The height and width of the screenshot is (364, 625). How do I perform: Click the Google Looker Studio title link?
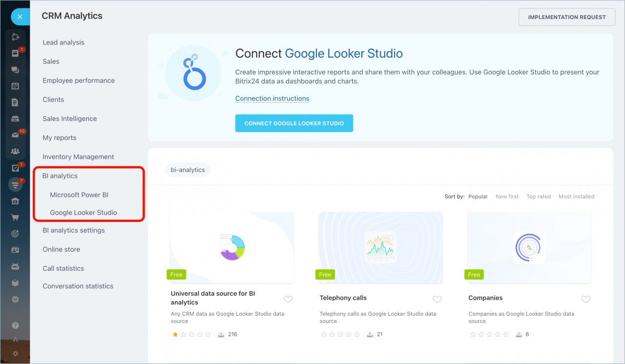[x=344, y=53]
